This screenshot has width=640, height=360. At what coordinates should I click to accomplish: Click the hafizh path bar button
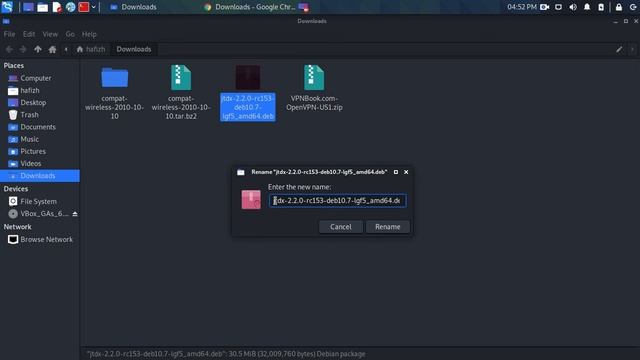91,49
